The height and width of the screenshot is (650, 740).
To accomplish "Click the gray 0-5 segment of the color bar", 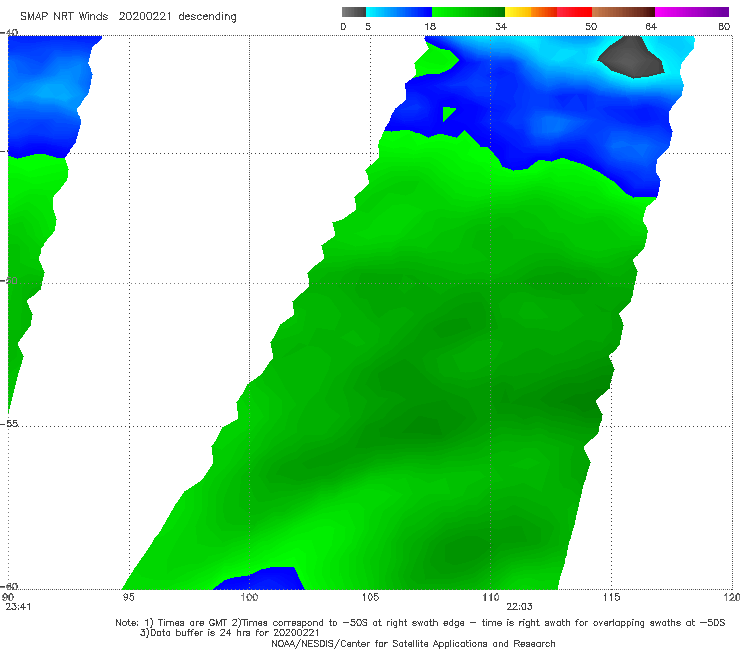I will 353,12.
